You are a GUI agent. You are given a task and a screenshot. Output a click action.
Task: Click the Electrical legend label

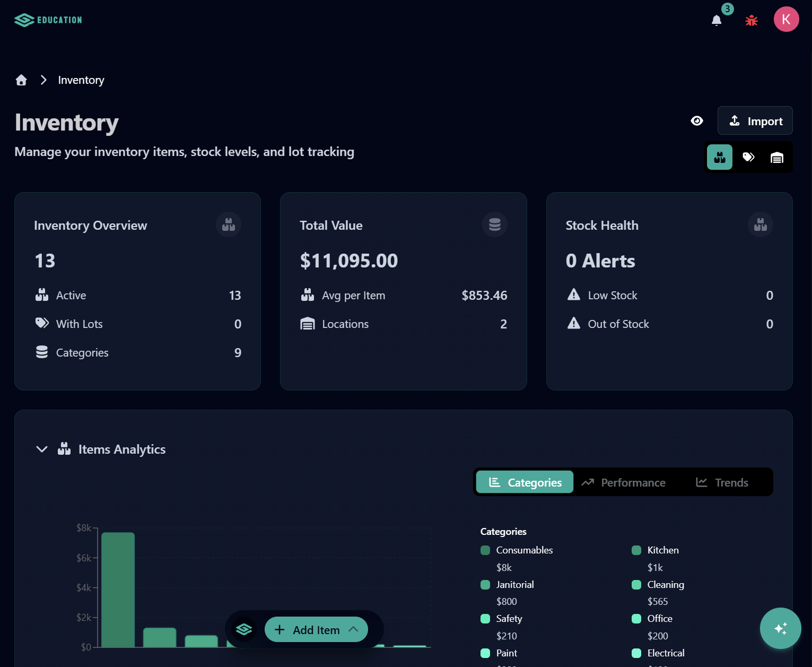click(666, 653)
